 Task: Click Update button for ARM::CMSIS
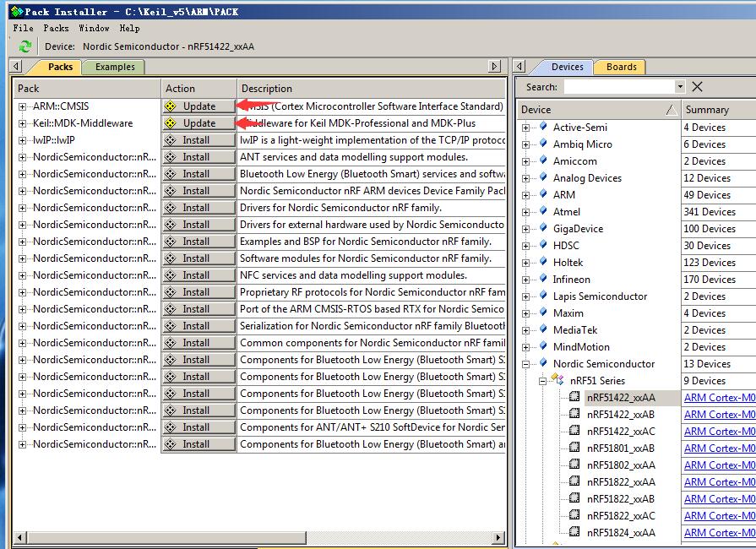pos(199,106)
